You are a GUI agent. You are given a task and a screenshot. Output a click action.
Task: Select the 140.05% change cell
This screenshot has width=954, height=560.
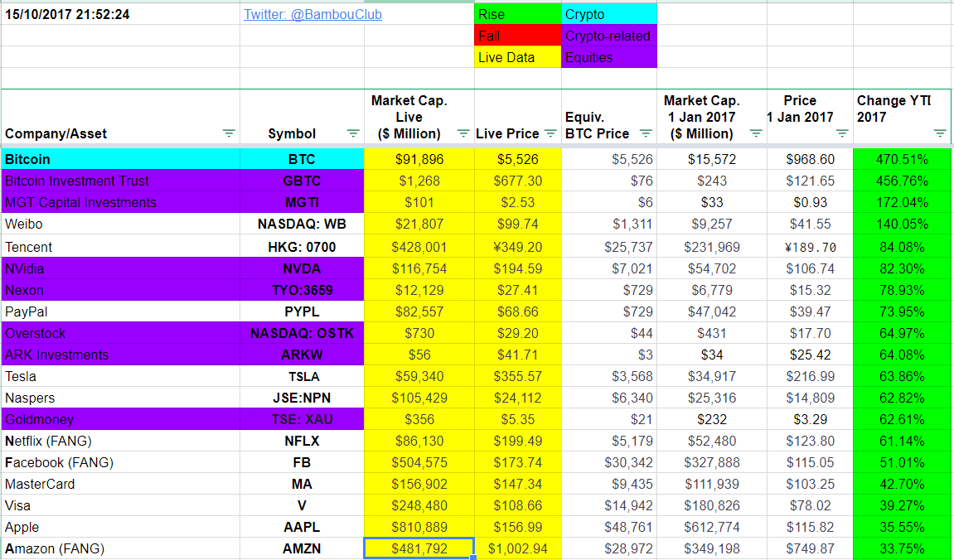[903, 224]
